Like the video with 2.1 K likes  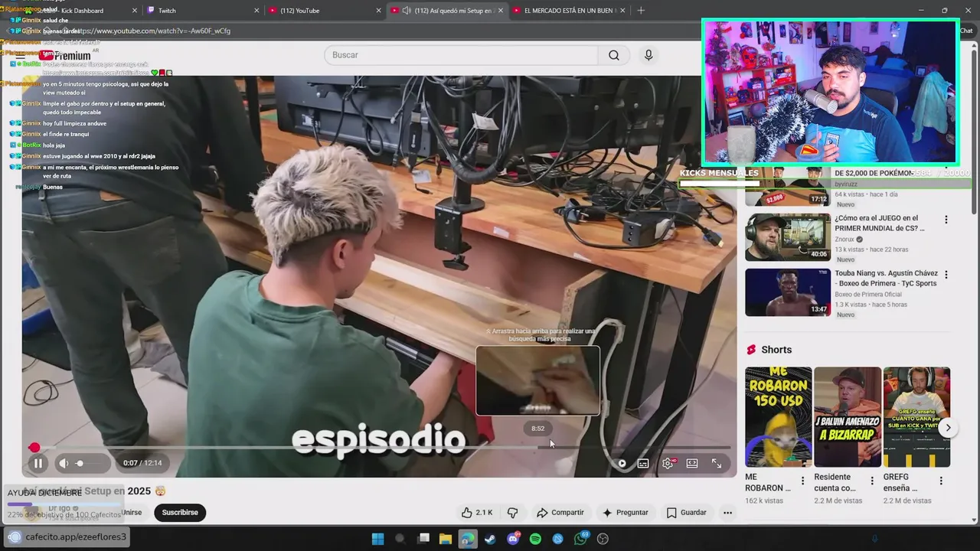click(476, 512)
